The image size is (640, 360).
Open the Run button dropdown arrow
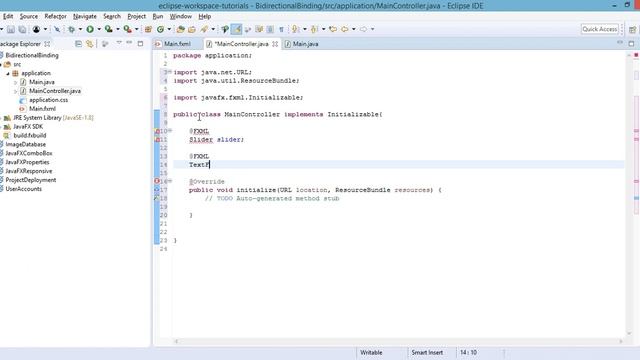click(99, 29)
